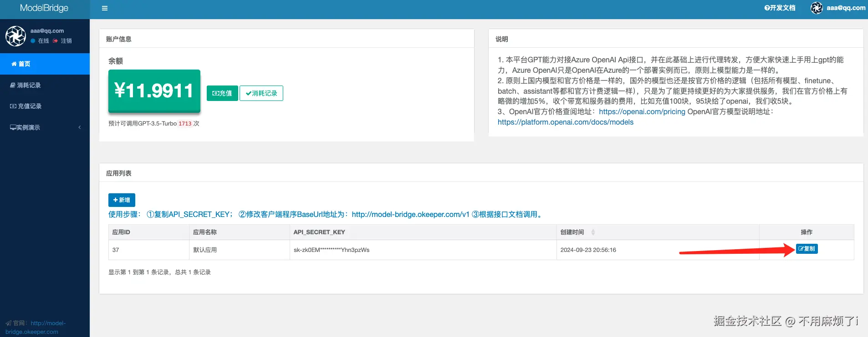Open 消耗记录 in the sidebar

(45, 85)
